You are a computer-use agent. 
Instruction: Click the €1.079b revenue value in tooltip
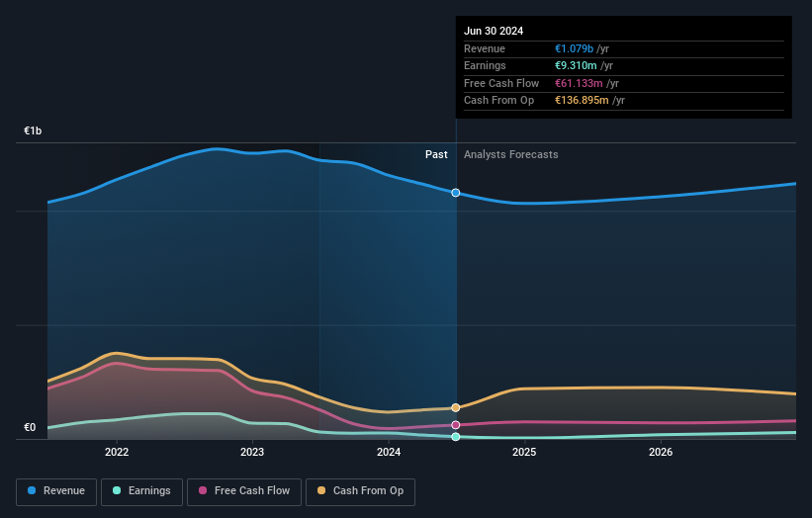coord(575,48)
